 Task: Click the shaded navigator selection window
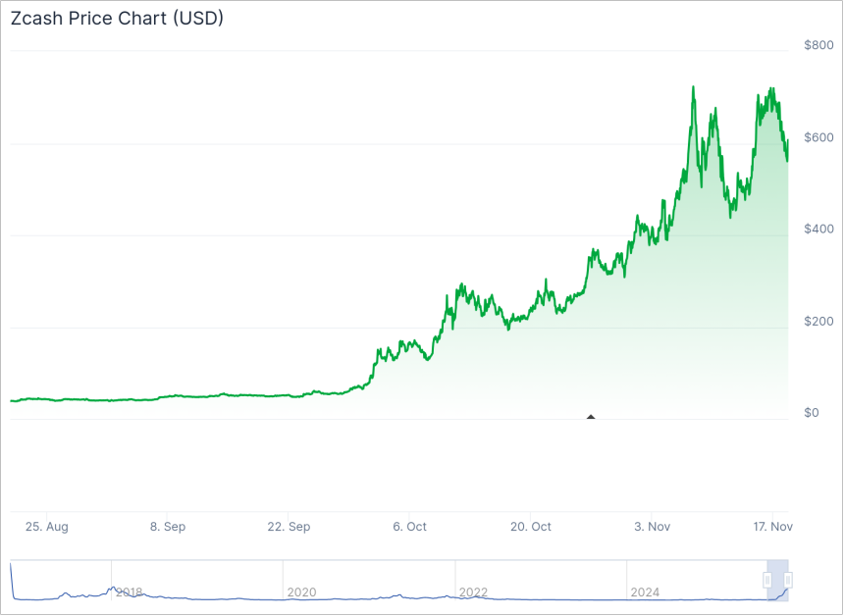[777, 579]
